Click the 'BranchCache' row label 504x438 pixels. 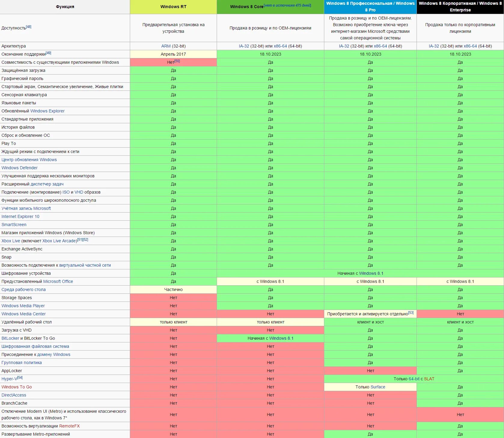(14, 403)
